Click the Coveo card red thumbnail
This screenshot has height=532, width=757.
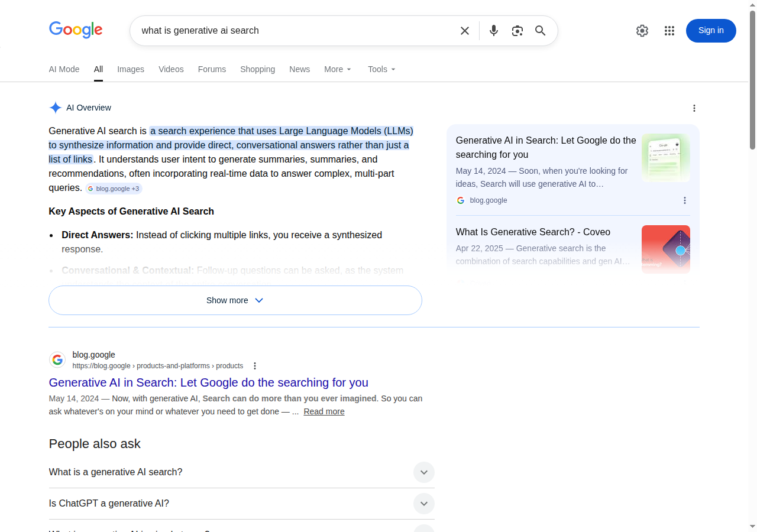(x=666, y=249)
